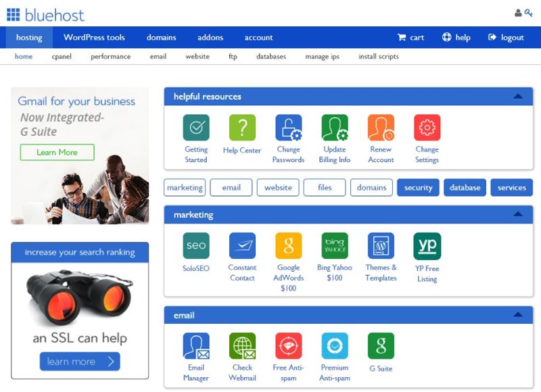Click the Change Passwords lock icon
Viewport: 541px width, 392px height.
(289, 128)
